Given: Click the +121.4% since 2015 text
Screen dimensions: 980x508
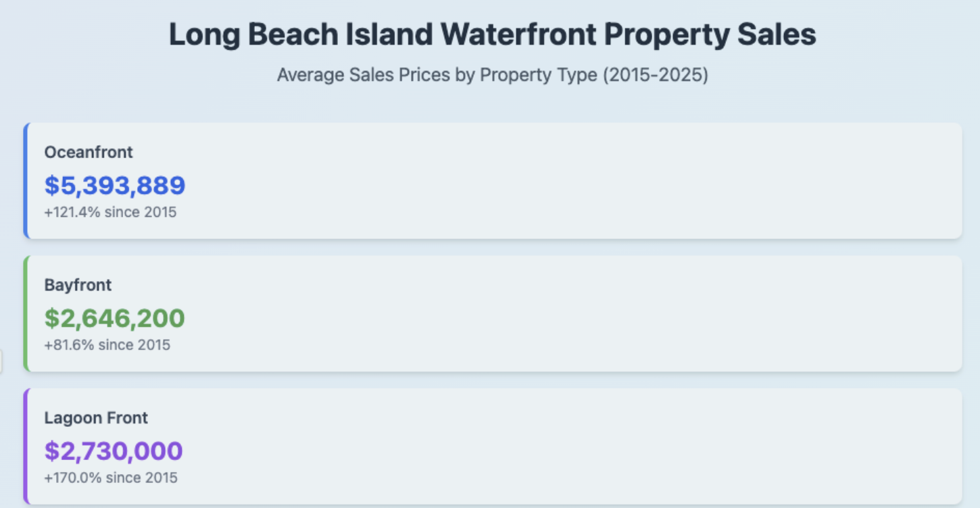Looking at the screenshot, I should click(110, 212).
